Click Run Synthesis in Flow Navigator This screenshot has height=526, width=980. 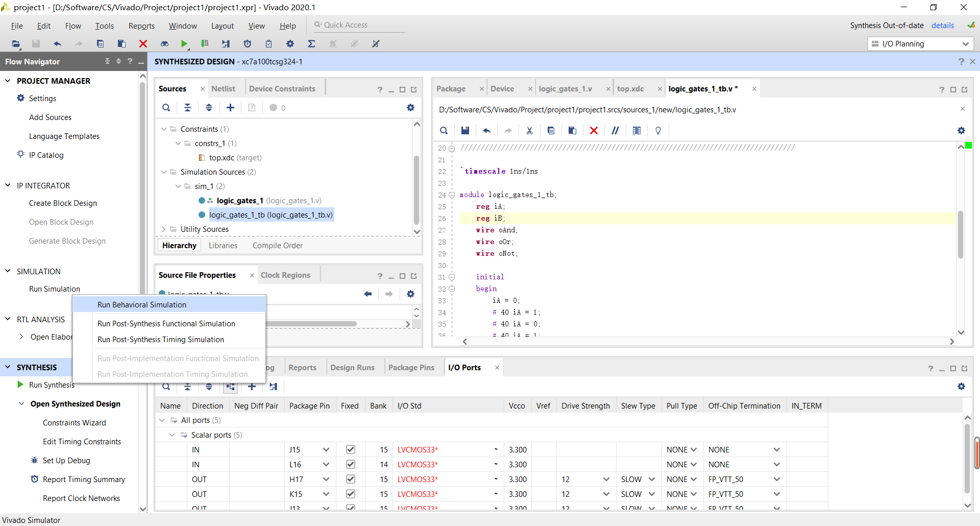(x=52, y=385)
